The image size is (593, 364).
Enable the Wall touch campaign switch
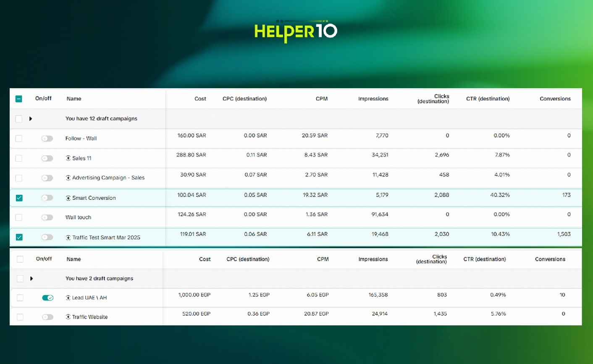(47, 217)
